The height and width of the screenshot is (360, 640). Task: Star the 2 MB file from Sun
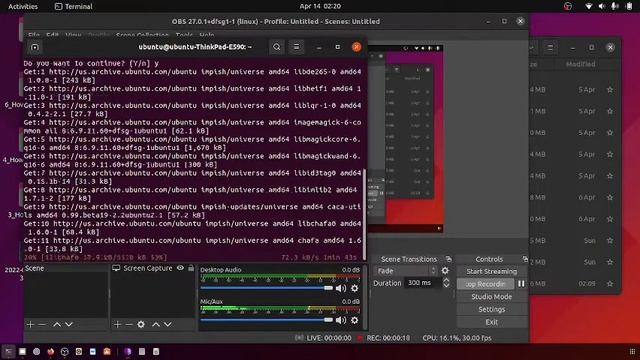(x=610, y=262)
